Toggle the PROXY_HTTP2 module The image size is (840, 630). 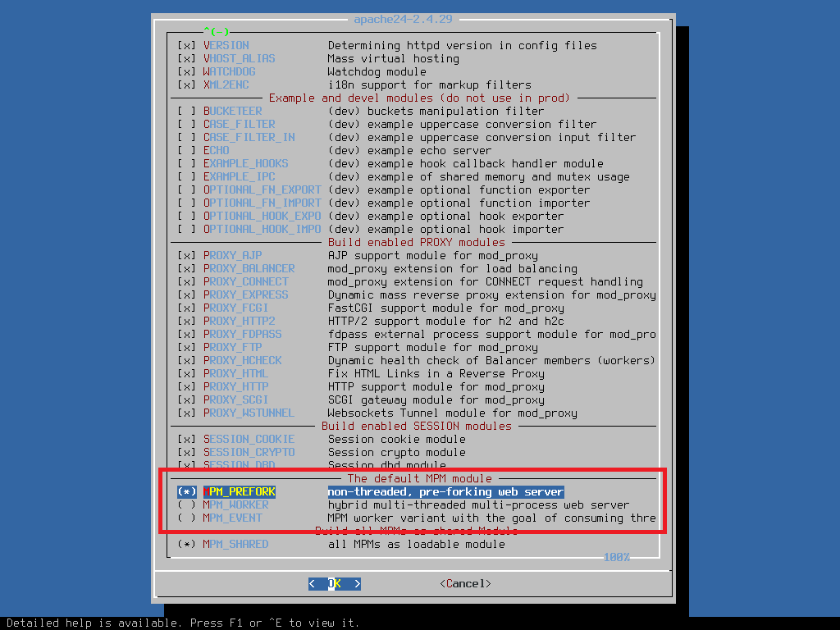187,321
